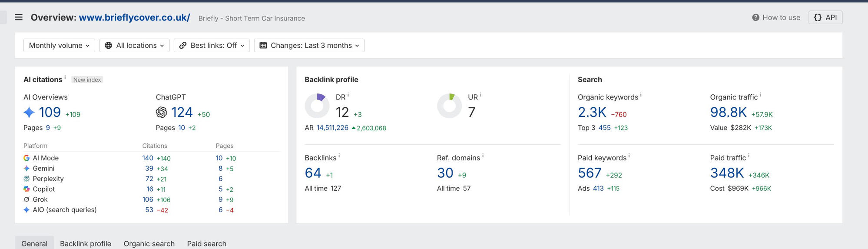868x249 pixels.
Task: Click the Ref. domains count 30
Action: (x=445, y=173)
